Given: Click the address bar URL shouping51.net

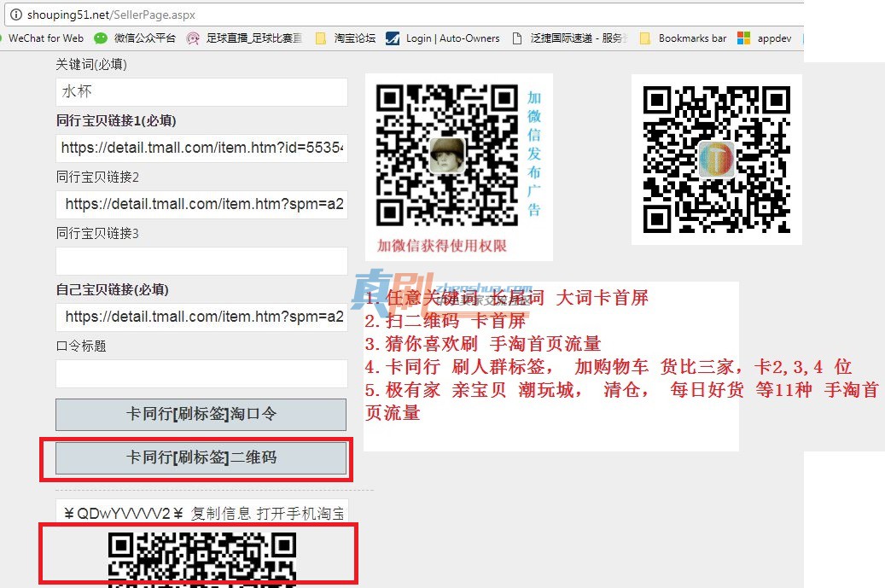Looking at the screenshot, I should pos(111,15).
